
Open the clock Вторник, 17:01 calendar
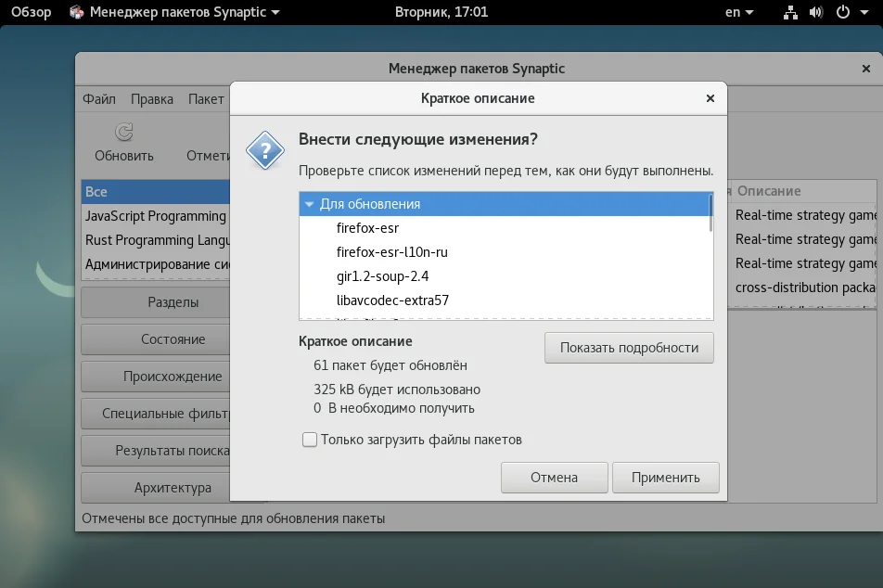point(441,12)
